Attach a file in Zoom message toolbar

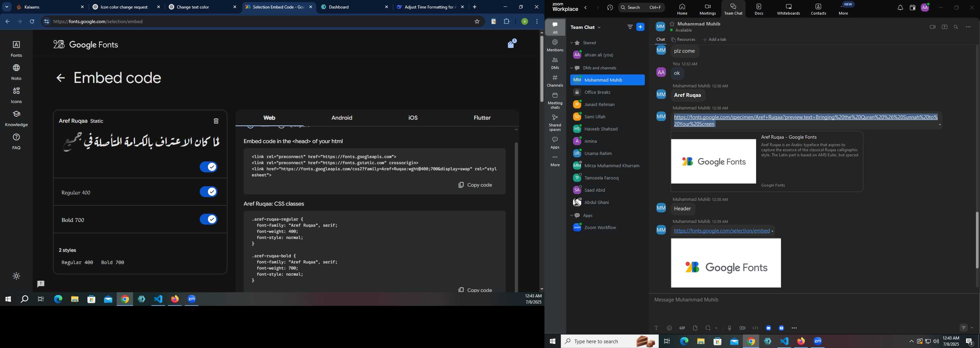695,328
